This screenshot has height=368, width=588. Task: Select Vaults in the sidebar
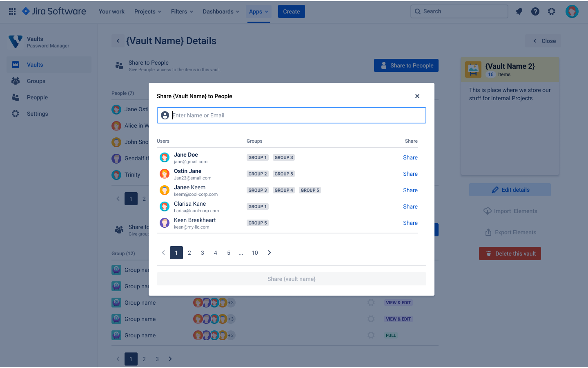click(49, 65)
